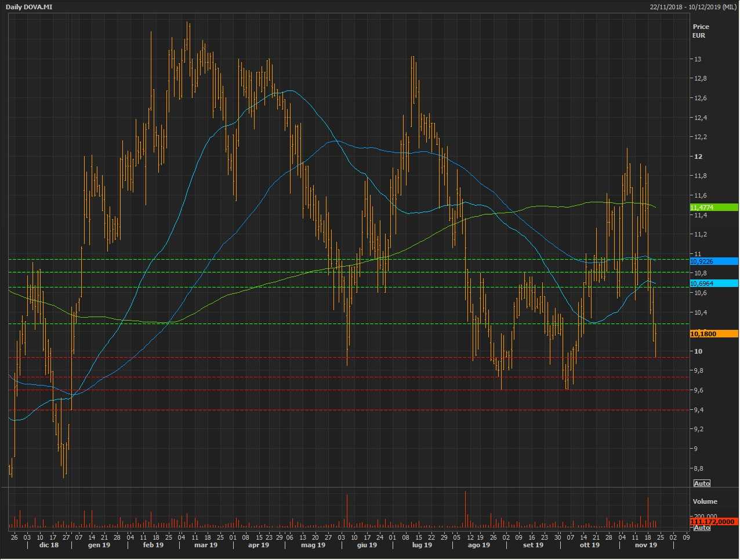Click the date range label 22/11/2018 - 10/12/2019
Image resolution: width=740 pixels, height=560 pixels.
point(693,7)
